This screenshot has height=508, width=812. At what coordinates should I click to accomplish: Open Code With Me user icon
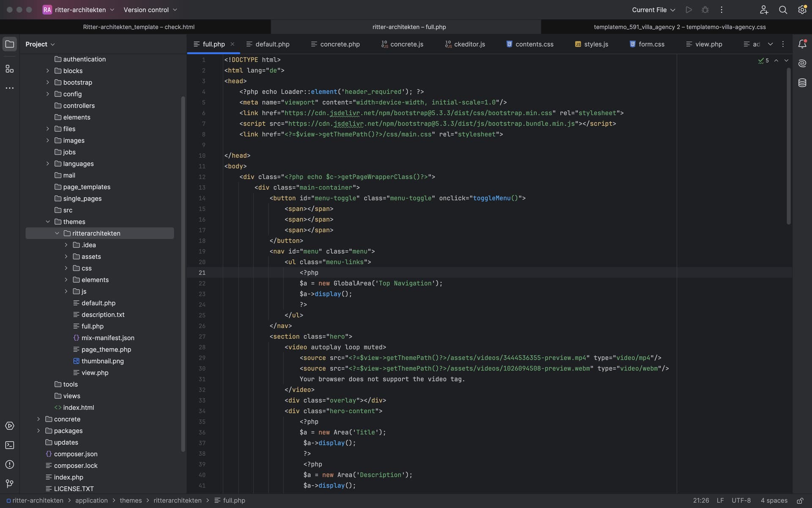coord(764,10)
